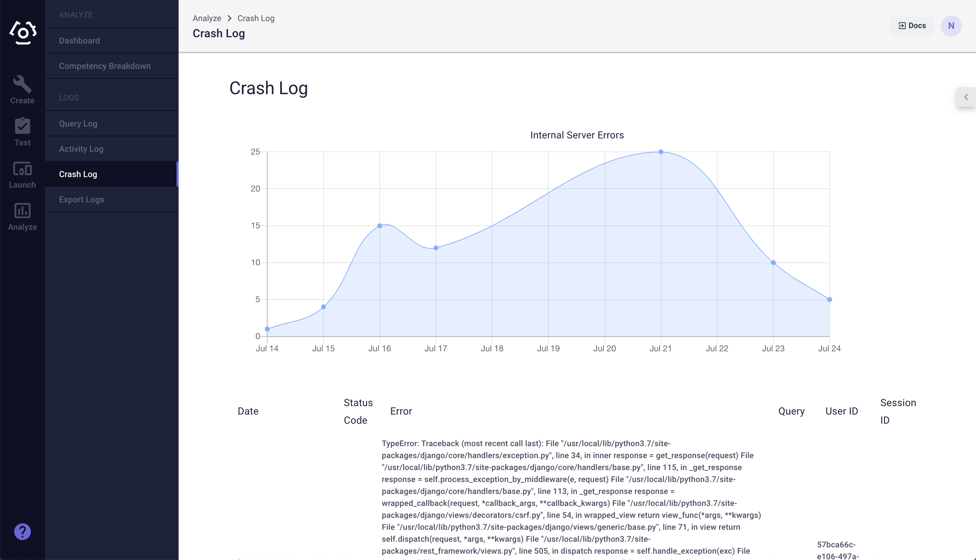Viewport: 976px width, 560px height.
Task: Click the Crash Log breadcrumb link
Action: 256,18
